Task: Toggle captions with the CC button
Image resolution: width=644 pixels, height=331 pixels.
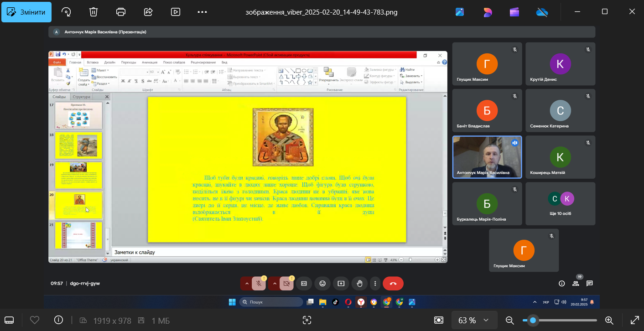Action: (304, 284)
